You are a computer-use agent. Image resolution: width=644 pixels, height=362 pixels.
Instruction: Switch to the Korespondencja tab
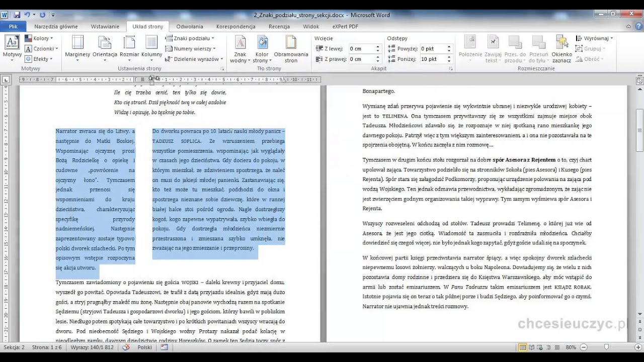[x=236, y=27]
